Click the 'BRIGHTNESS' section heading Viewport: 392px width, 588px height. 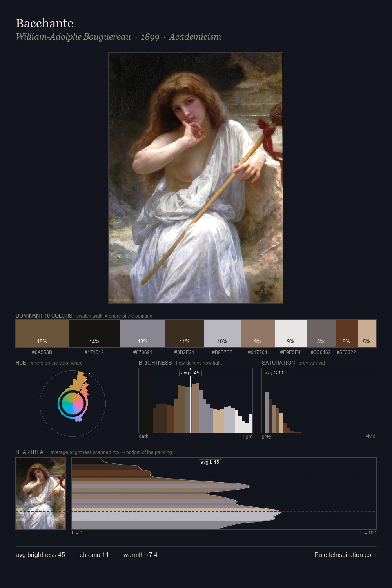click(x=155, y=363)
